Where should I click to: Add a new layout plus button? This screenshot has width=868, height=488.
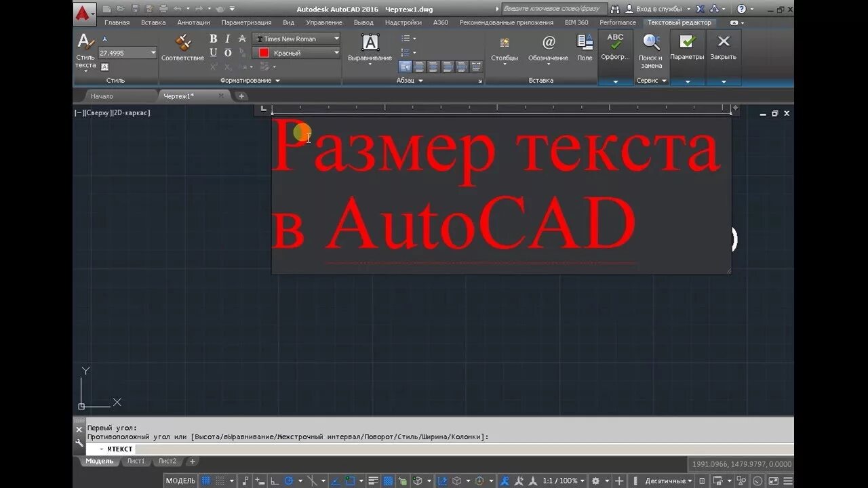(192, 462)
